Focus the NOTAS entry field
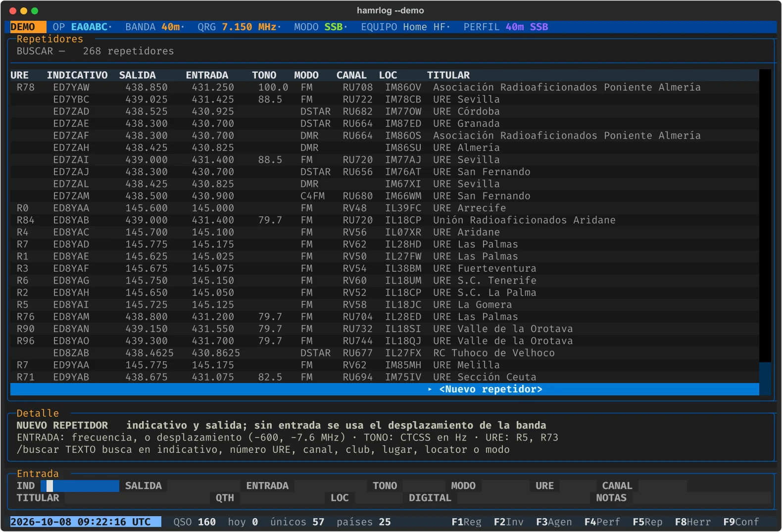The width and height of the screenshot is (782, 532). click(702, 498)
